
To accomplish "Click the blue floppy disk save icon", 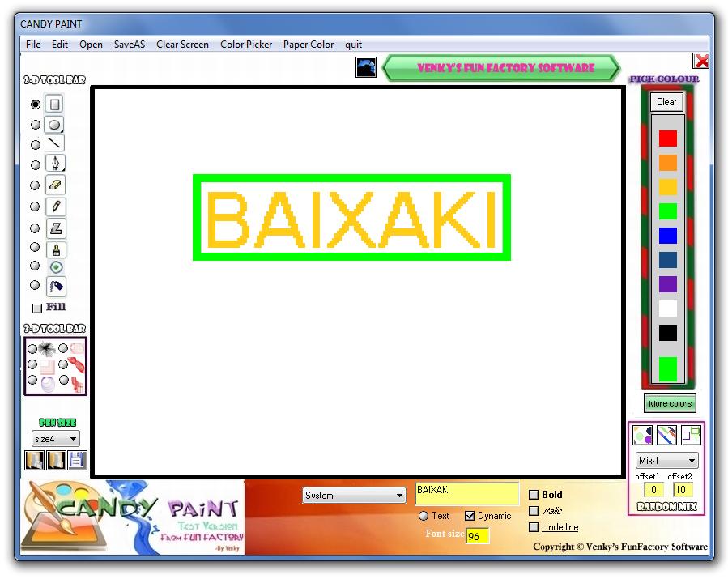I will (76, 461).
